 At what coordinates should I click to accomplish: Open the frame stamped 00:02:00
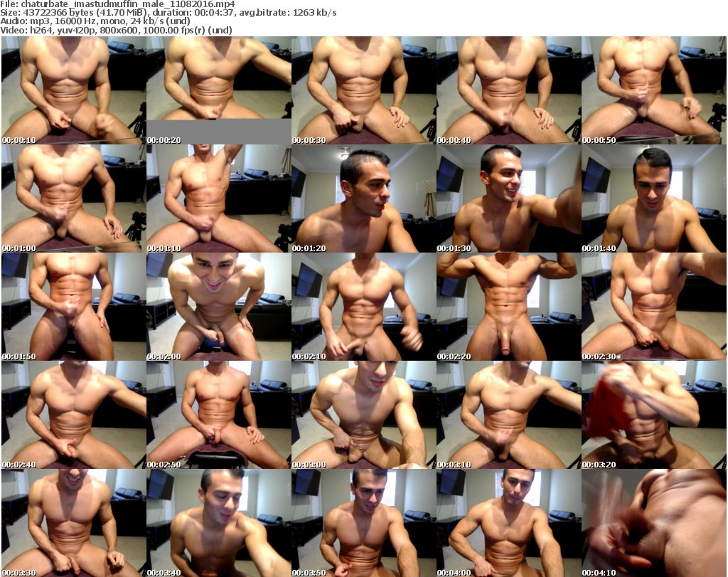tap(219, 307)
